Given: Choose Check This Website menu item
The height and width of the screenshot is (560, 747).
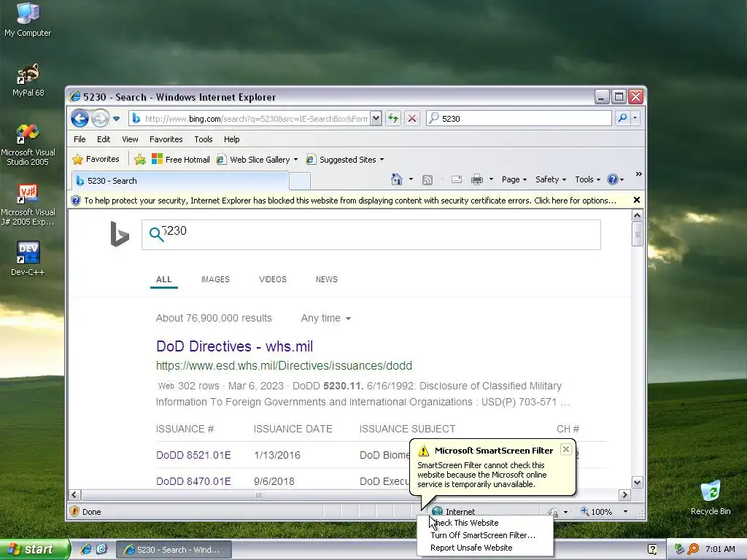Looking at the screenshot, I should [485, 523].
